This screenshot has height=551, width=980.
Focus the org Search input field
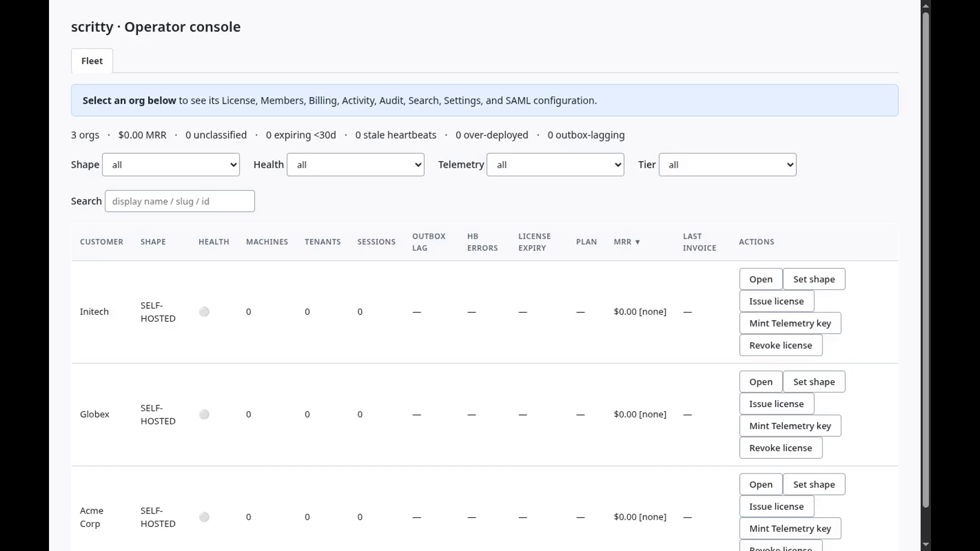click(180, 201)
